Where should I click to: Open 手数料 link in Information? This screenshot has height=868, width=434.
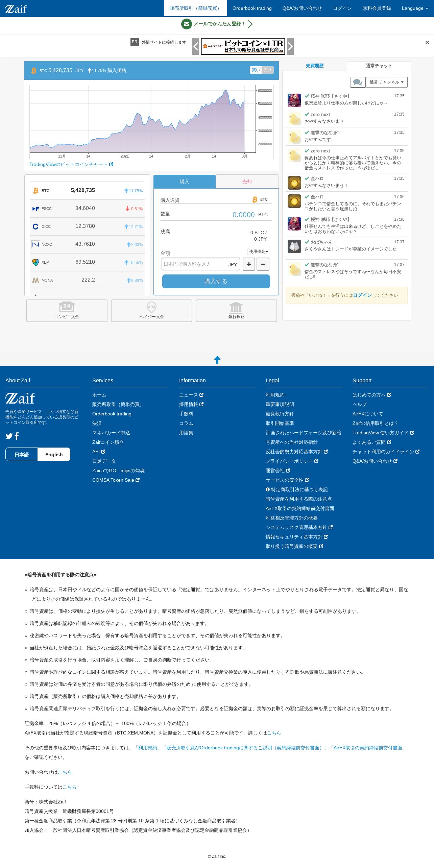click(186, 414)
